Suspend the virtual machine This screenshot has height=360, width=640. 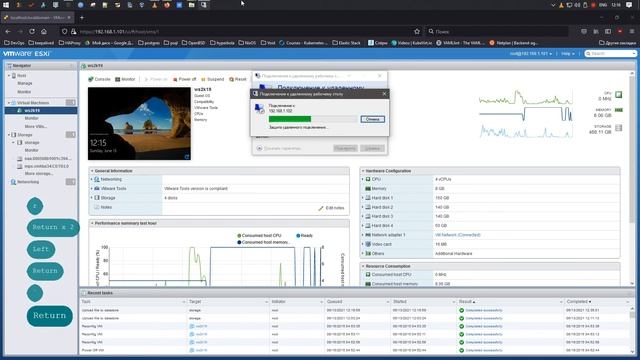[x=212, y=79]
